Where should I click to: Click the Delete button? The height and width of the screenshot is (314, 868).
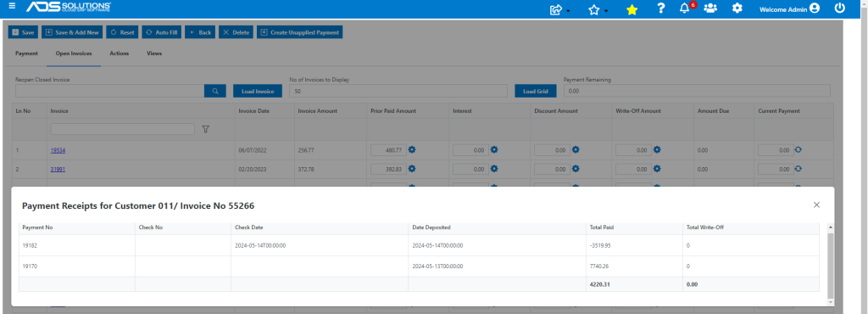(x=236, y=32)
